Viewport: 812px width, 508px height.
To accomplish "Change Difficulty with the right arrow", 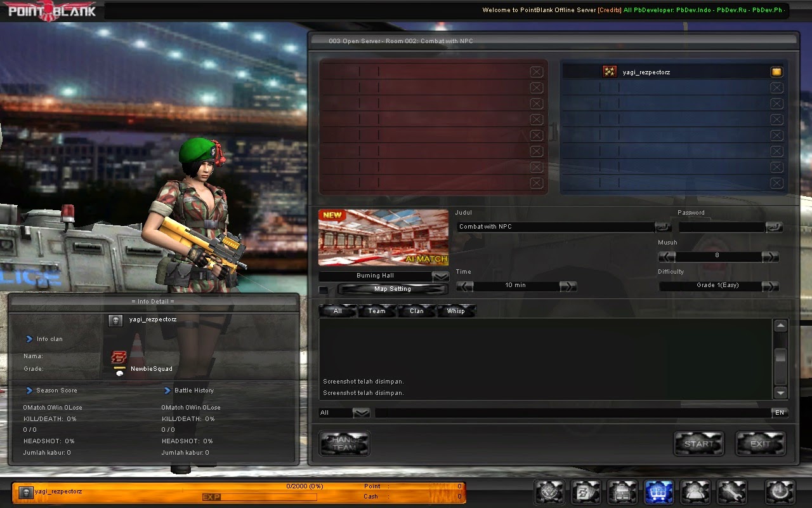I will [x=770, y=286].
